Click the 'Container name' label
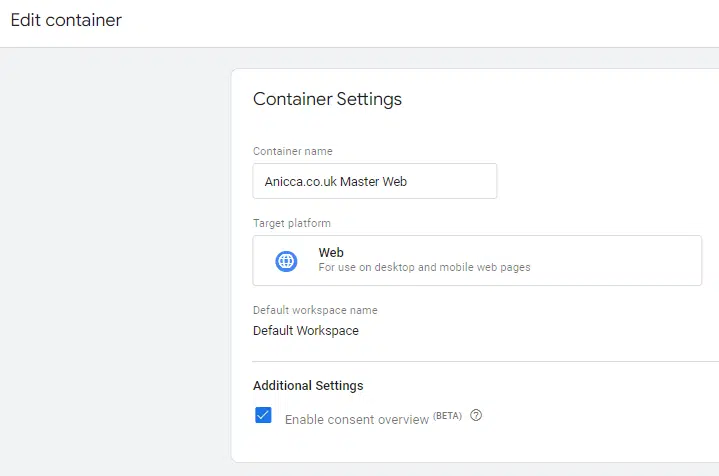The width and height of the screenshot is (719, 476). [293, 151]
